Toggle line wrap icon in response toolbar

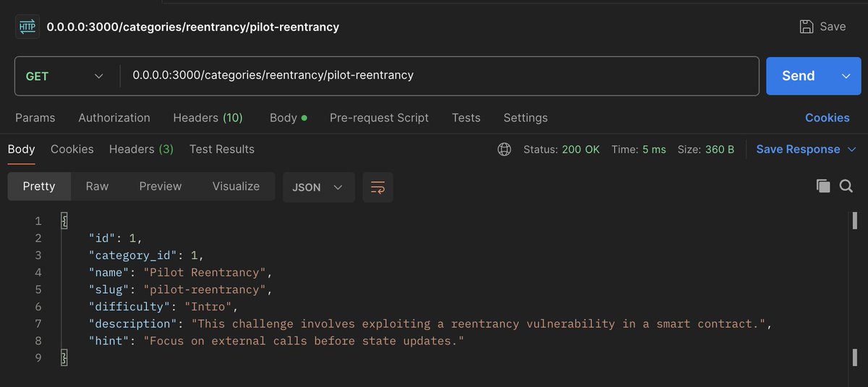(x=378, y=187)
